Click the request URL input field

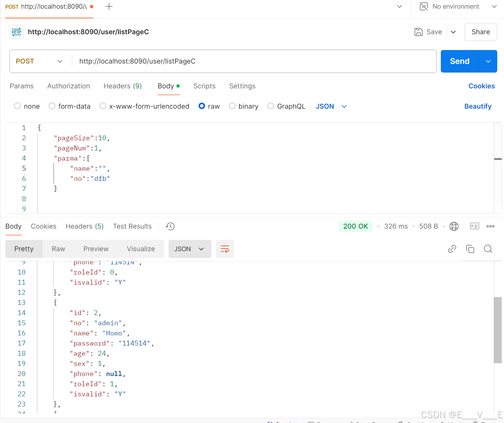[254, 61]
